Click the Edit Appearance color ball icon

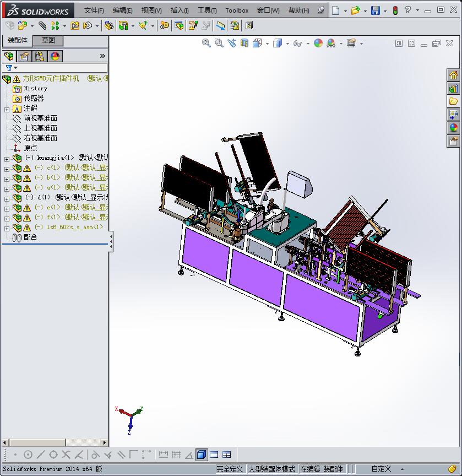click(318, 43)
